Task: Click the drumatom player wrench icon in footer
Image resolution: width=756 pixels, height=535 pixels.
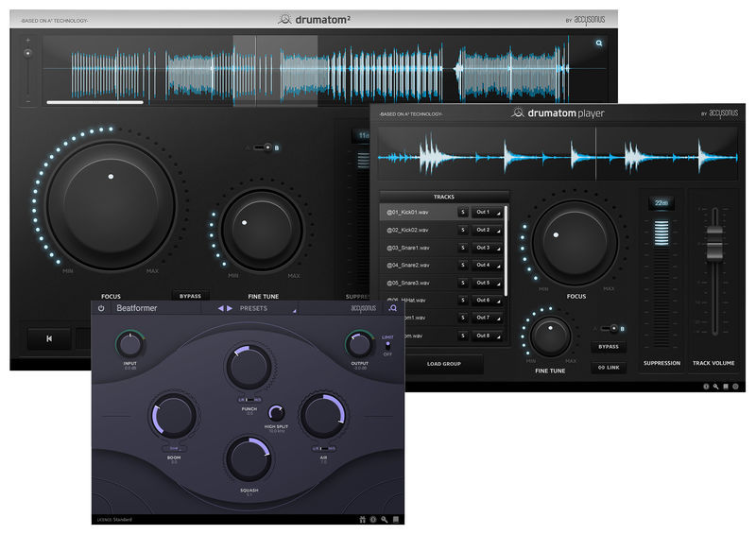Action: click(x=716, y=387)
